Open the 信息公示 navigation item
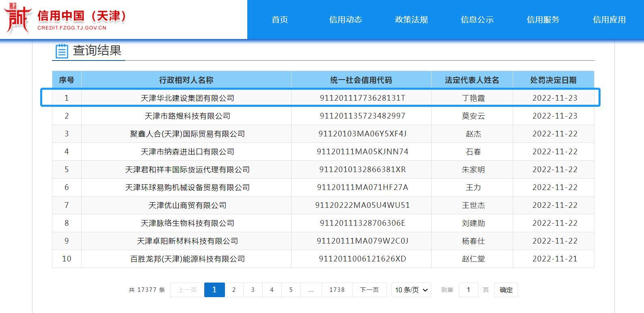This screenshot has width=644, height=313. click(x=477, y=19)
